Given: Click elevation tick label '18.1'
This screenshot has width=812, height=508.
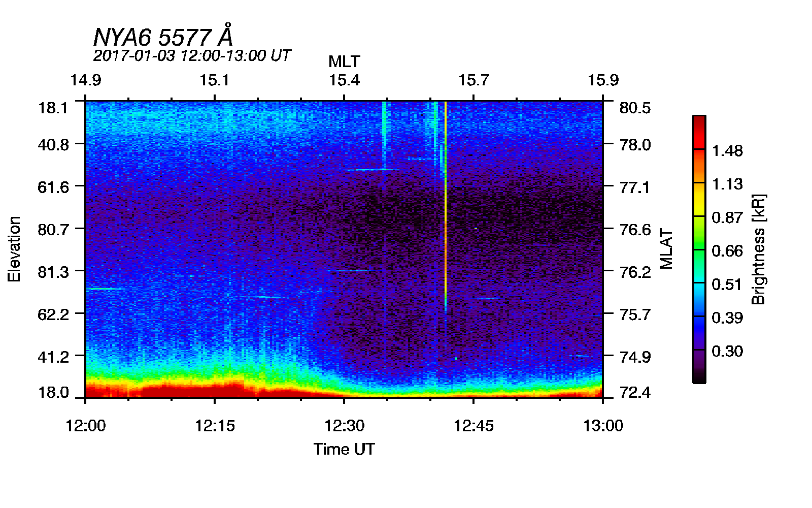Looking at the screenshot, I should [53, 108].
